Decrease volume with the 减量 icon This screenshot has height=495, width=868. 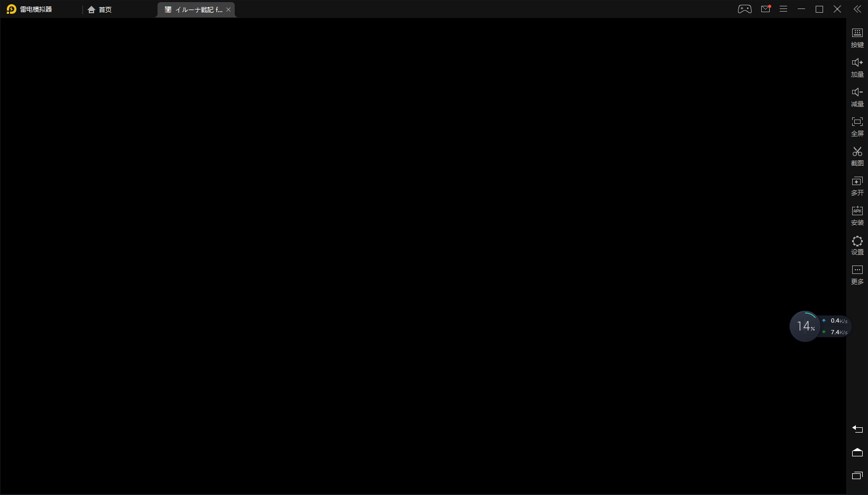pyautogui.click(x=857, y=96)
